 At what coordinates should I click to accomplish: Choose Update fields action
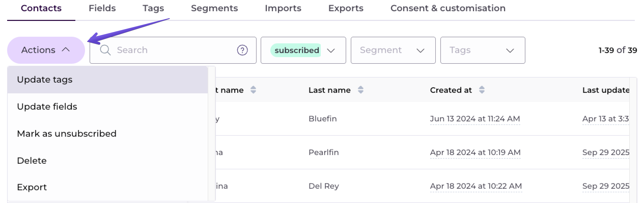tap(47, 107)
